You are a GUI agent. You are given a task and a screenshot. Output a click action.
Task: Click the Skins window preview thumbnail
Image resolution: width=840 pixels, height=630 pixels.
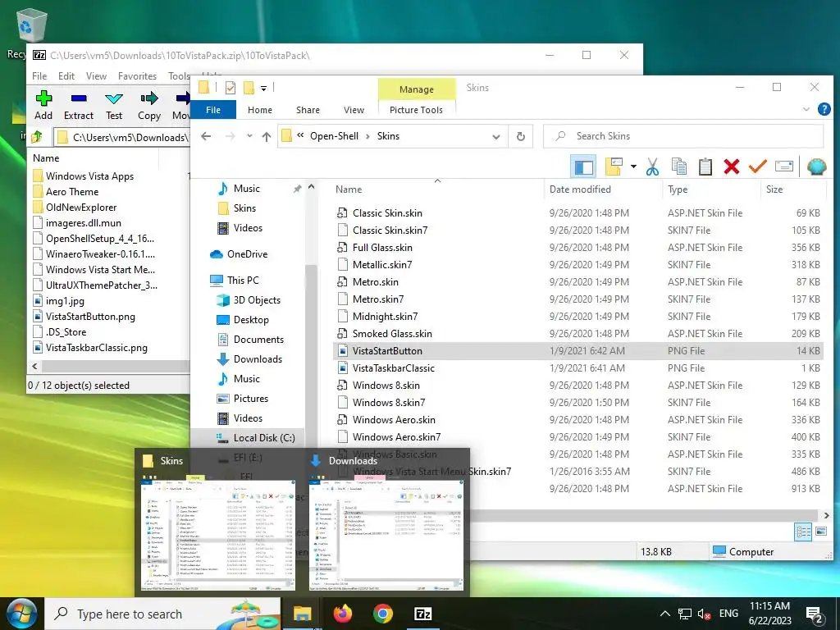tap(218, 532)
